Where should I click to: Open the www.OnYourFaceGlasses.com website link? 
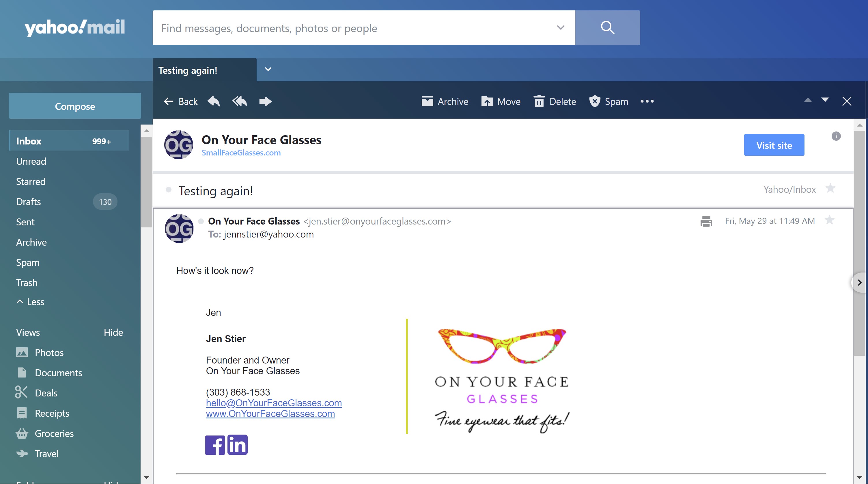click(270, 414)
